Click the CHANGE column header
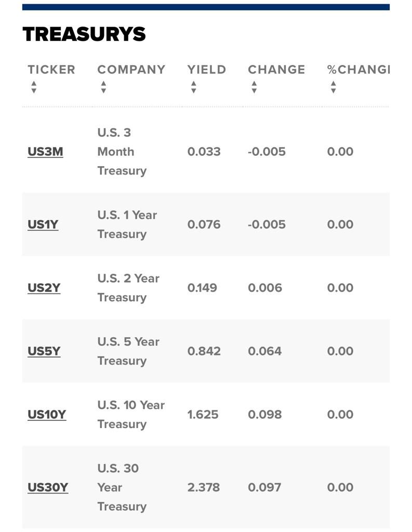Image resolution: width=412 pixels, height=532 pixels. (x=276, y=70)
